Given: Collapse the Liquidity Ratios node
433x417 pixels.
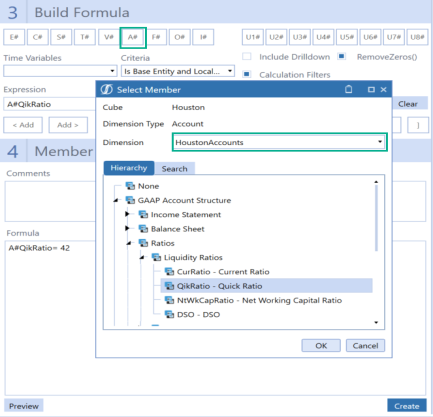Looking at the screenshot, I should [142, 257].
